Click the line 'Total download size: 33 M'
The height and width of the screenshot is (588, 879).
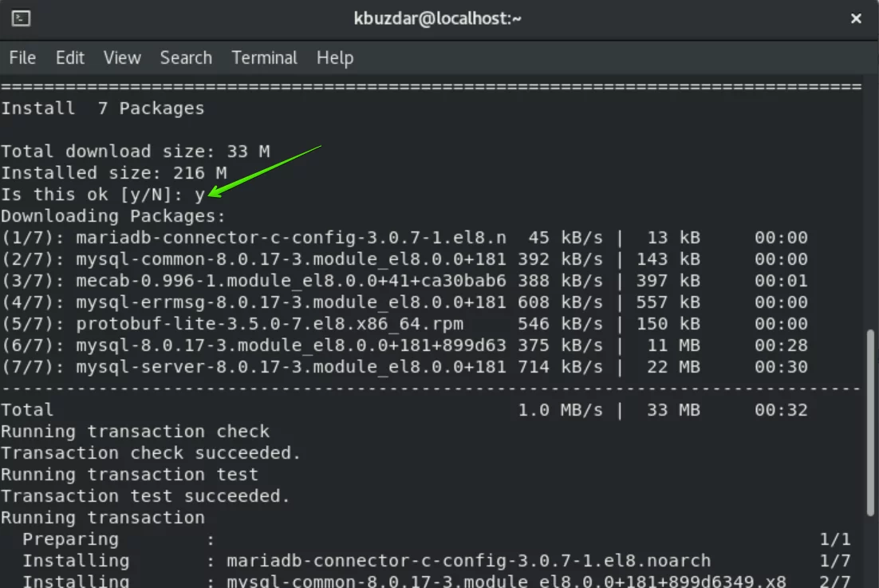[135, 152]
